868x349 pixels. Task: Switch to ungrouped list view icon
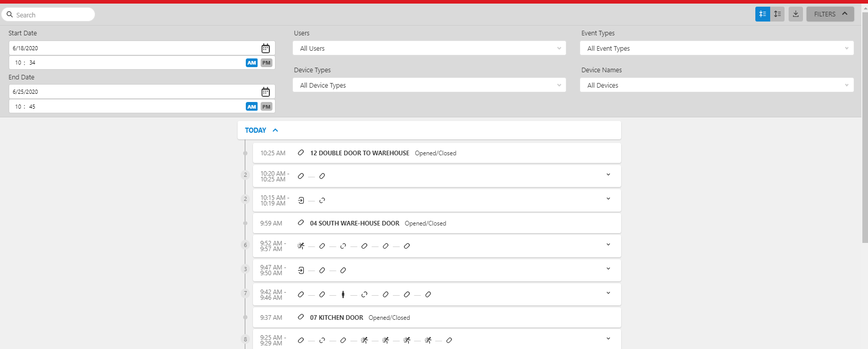click(x=777, y=14)
